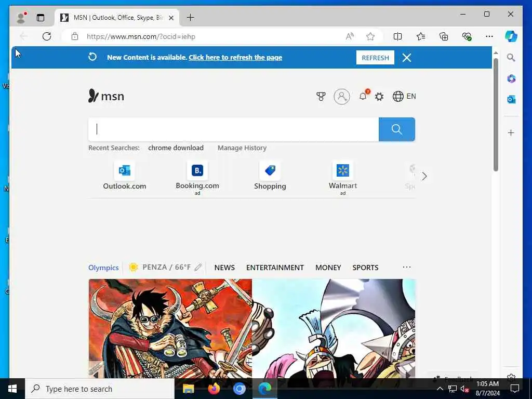Screen dimensions: 532x399
Task: Sign in using the account avatar
Action: (342, 96)
